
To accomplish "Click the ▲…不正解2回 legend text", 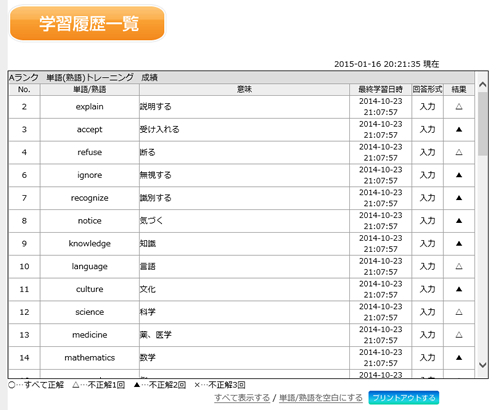I will tap(160, 385).
